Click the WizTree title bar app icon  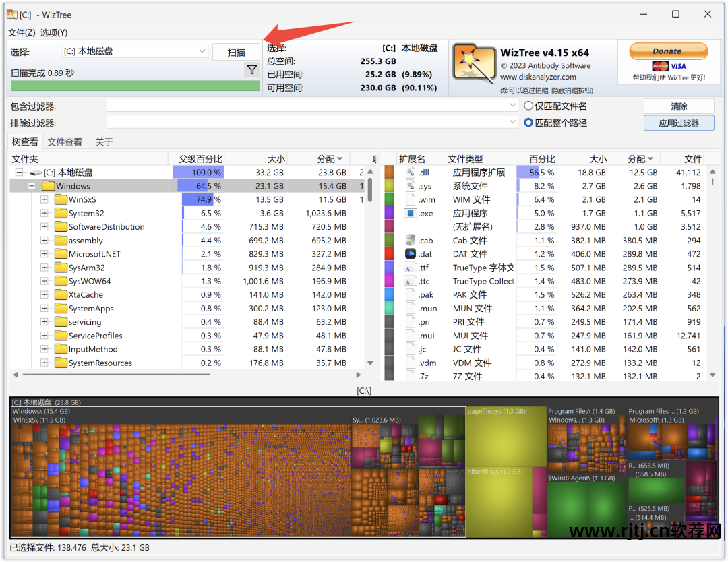(x=12, y=14)
